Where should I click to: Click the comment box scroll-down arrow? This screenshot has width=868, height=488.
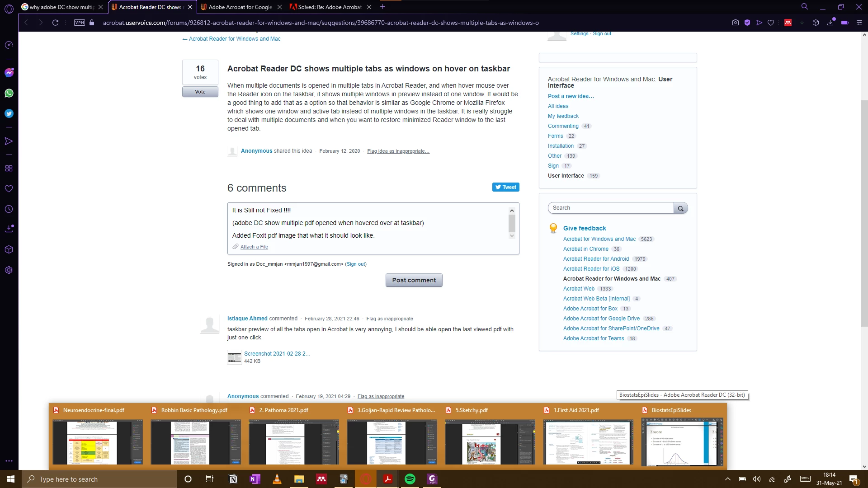tap(512, 236)
